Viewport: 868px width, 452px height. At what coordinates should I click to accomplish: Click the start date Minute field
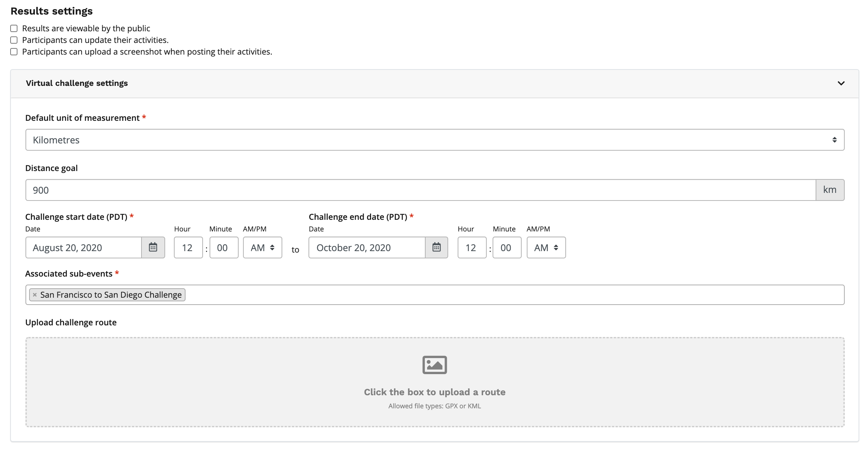tap(224, 247)
